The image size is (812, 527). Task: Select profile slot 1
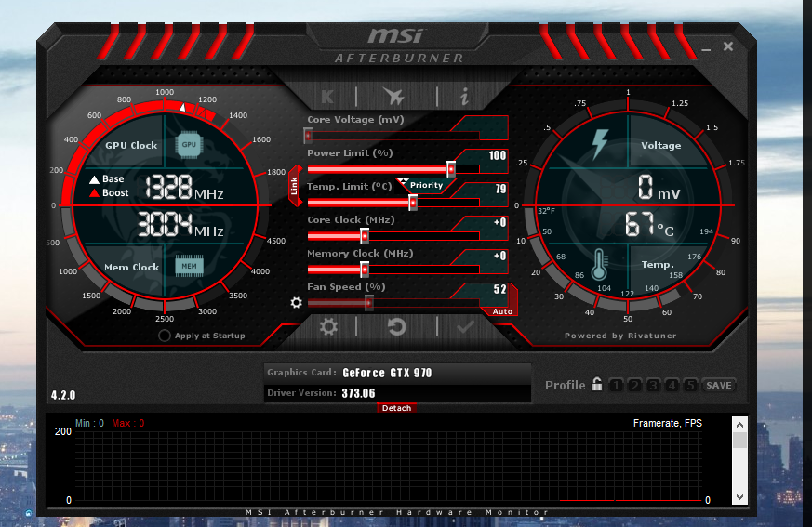(x=617, y=385)
